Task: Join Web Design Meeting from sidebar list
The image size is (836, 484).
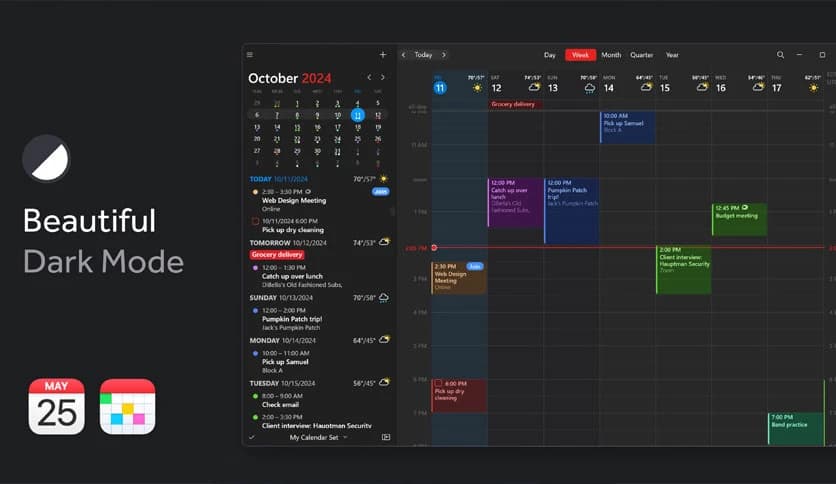Action: coord(380,191)
